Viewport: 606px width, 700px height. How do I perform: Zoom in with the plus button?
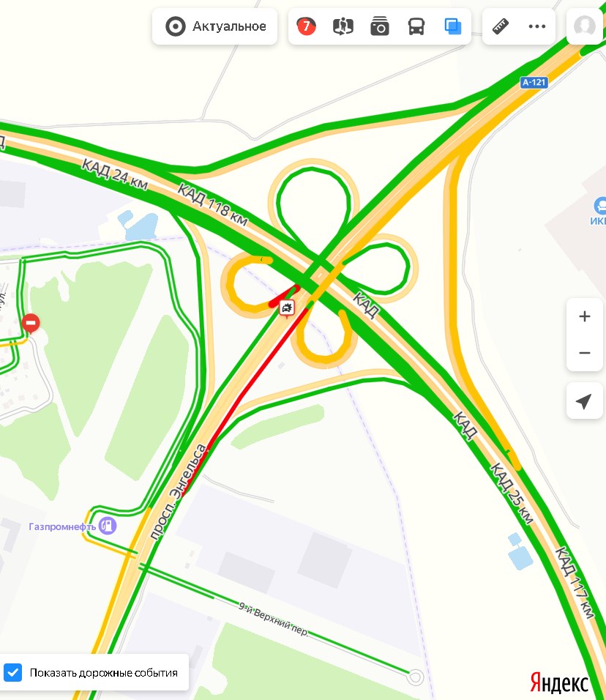(x=585, y=316)
